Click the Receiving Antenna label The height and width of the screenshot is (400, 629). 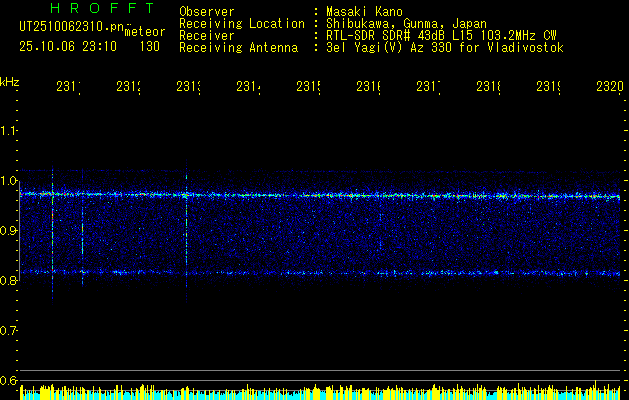click(x=239, y=48)
